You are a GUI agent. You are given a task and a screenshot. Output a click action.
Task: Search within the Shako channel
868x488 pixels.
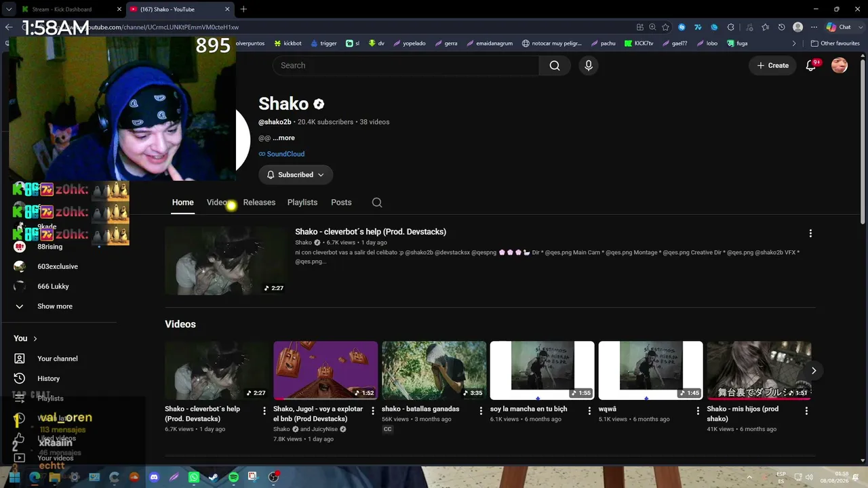tap(377, 203)
